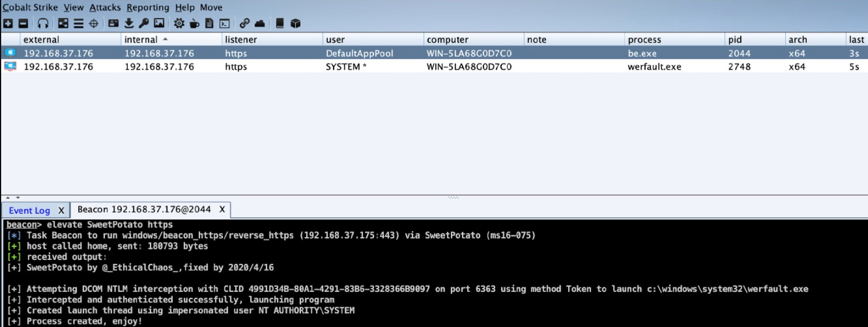The image size is (868, 327).
Task: Open the downloaded files arrow icon
Action: pyautogui.click(x=129, y=24)
